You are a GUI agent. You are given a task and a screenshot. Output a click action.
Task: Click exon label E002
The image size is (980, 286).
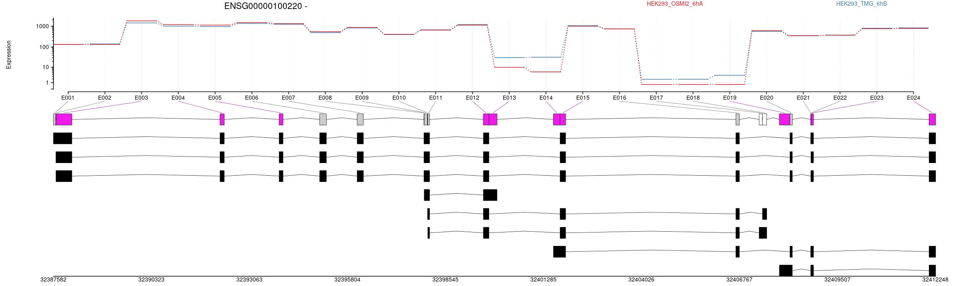105,98
